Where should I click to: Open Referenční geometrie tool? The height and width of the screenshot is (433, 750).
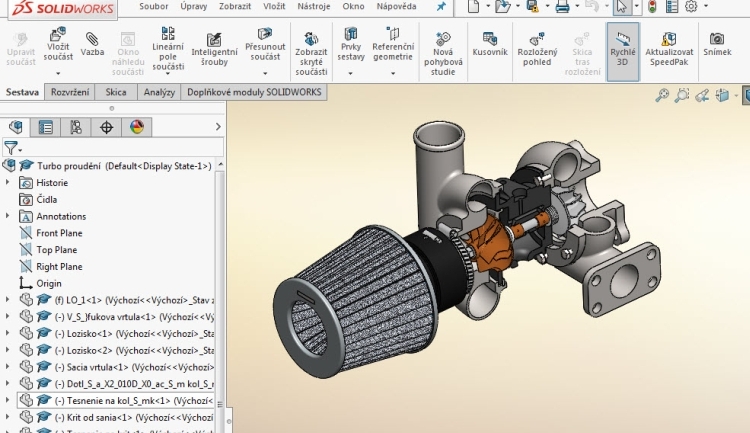393,44
